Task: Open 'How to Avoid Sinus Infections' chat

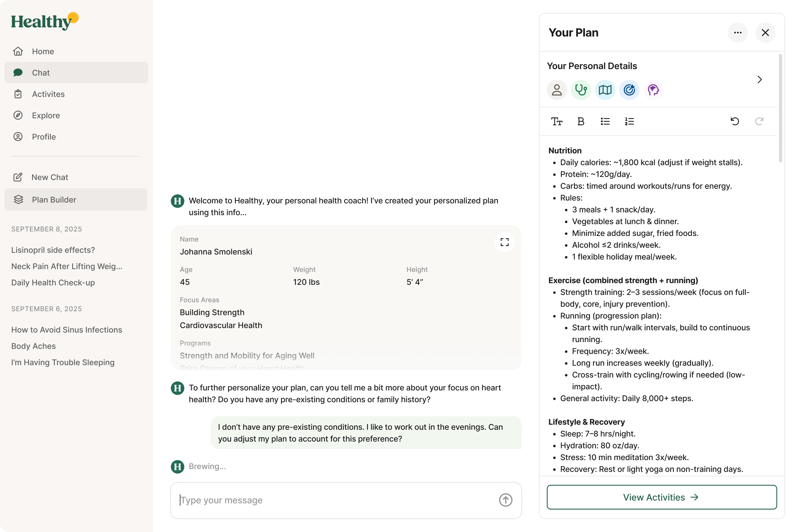Action: 67,330
